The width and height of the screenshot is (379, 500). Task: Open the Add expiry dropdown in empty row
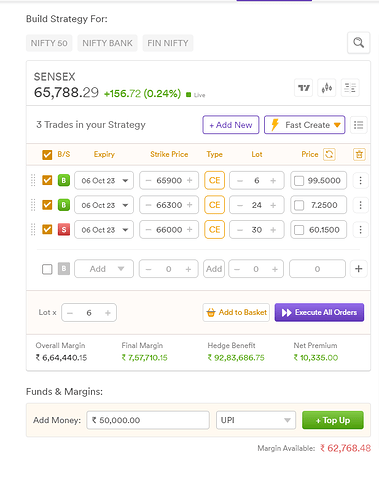pyautogui.click(x=104, y=269)
